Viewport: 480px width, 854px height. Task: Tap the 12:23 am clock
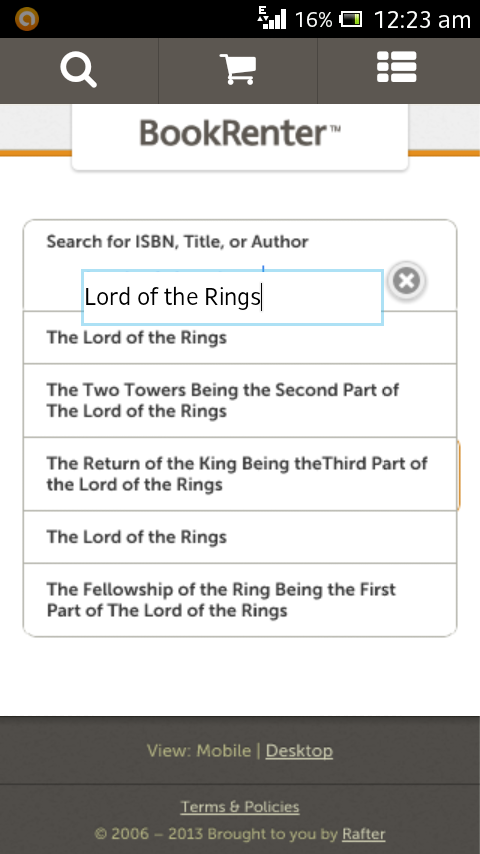422,20
